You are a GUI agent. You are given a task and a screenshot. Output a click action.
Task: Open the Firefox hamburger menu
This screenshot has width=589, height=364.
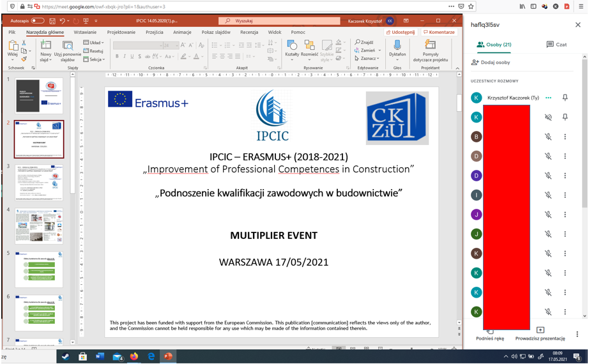[x=581, y=6]
